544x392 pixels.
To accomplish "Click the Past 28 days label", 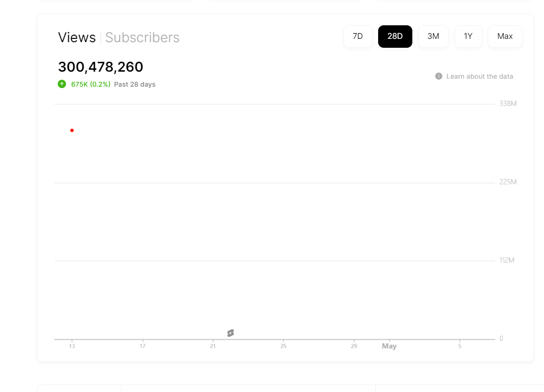I will [134, 84].
